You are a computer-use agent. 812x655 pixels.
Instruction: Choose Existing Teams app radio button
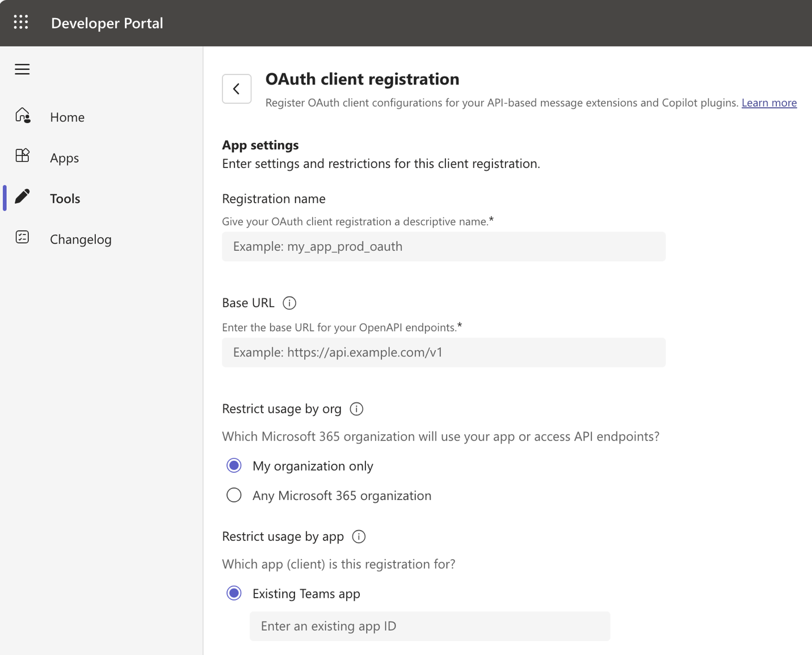[234, 594]
